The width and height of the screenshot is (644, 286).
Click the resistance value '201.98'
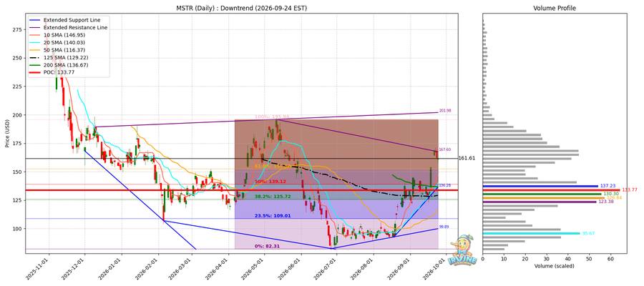click(x=445, y=111)
